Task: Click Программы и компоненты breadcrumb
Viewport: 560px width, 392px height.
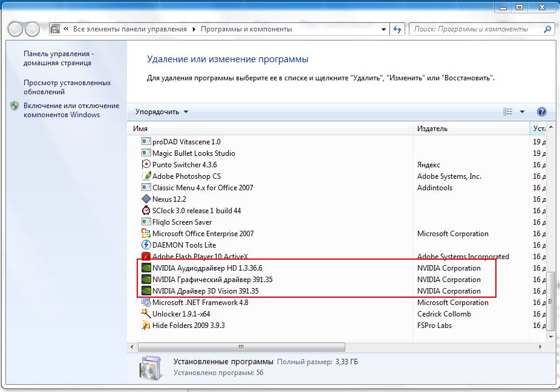Action: point(246,29)
